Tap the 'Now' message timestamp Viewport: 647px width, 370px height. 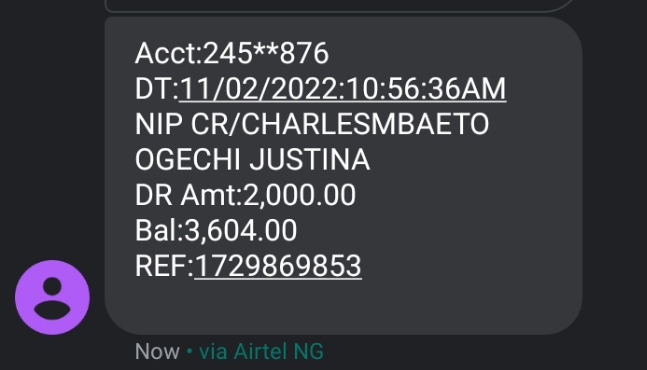point(157,352)
